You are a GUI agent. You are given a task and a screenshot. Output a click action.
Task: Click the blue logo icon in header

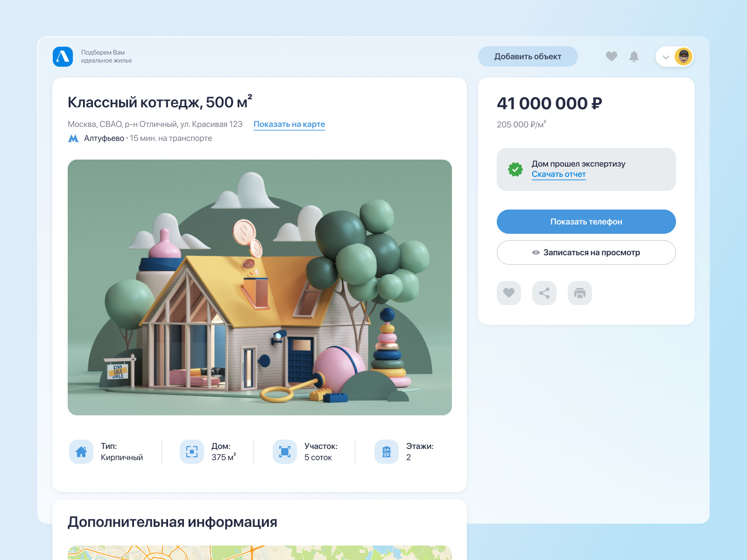pyautogui.click(x=63, y=56)
